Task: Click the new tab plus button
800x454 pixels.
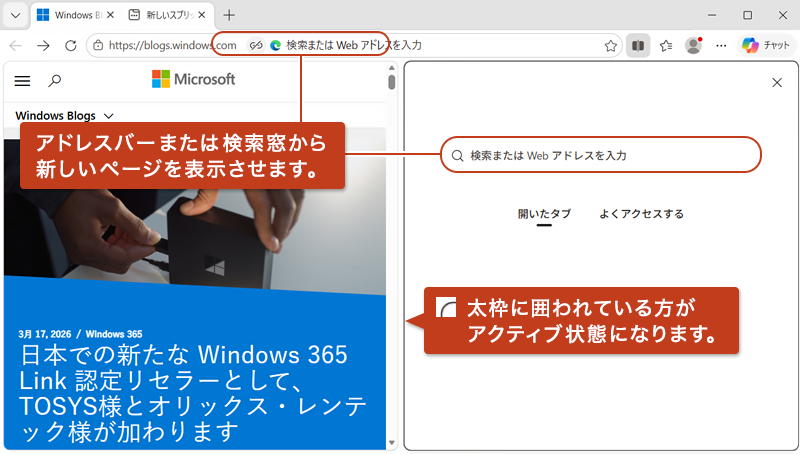Action: point(229,15)
